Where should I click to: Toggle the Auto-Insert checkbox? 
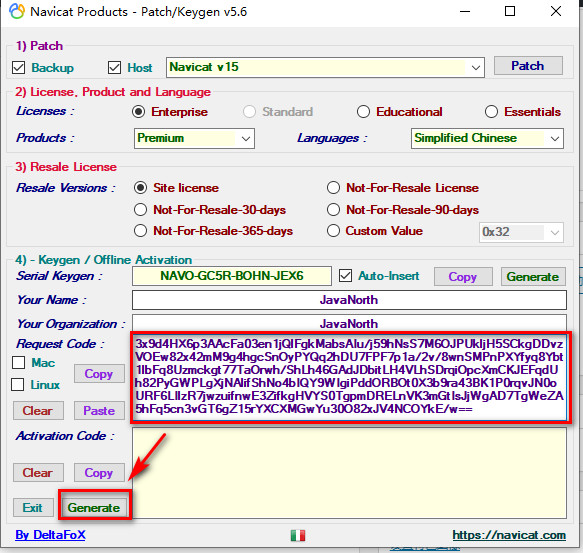[x=345, y=276]
